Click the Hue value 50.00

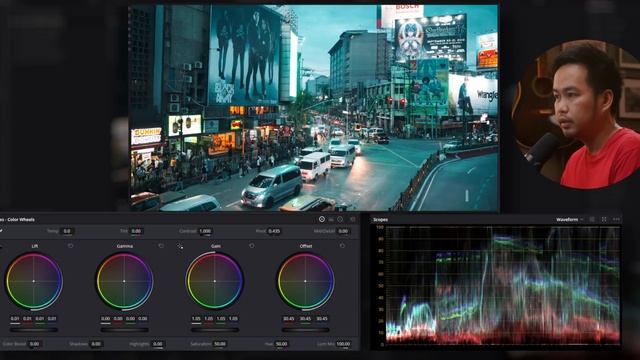[282, 344]
